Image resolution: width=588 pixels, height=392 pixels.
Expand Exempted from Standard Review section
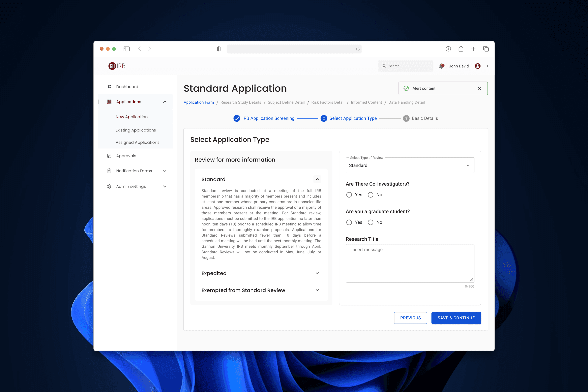coord(317,290)
